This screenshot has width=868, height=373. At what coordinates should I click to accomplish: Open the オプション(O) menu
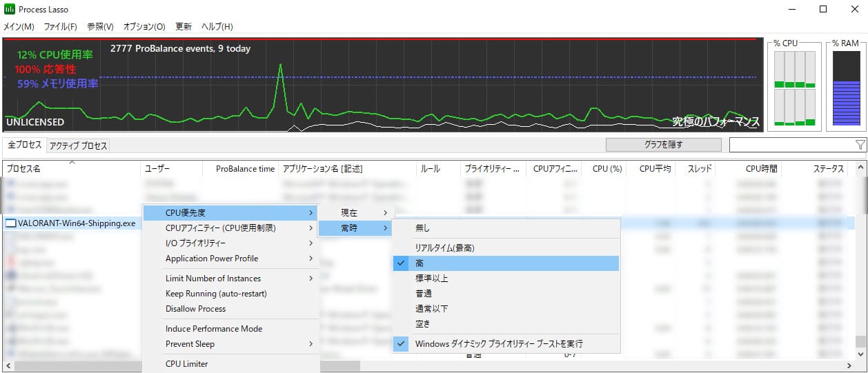tap(144, 27)
